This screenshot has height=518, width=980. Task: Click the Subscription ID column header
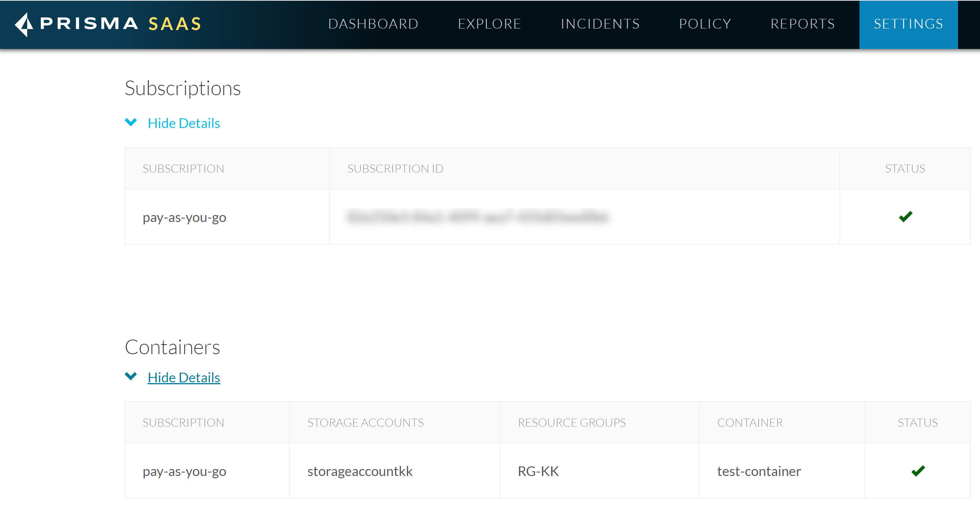pos(395,168)
